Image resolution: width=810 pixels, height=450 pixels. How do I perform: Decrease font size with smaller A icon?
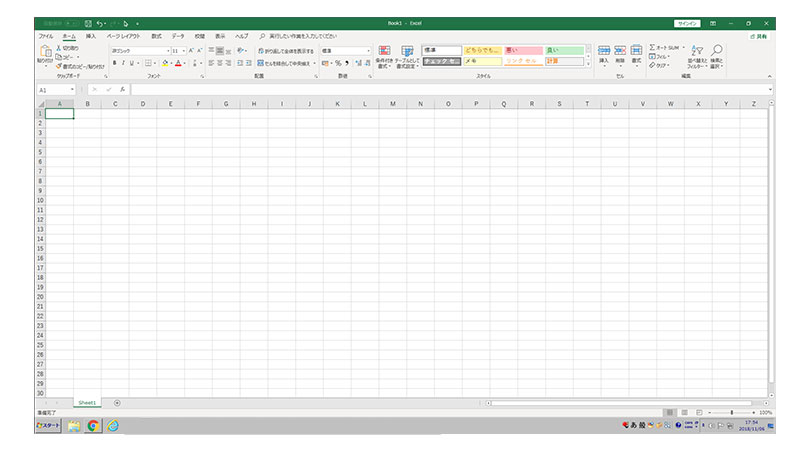199,51
